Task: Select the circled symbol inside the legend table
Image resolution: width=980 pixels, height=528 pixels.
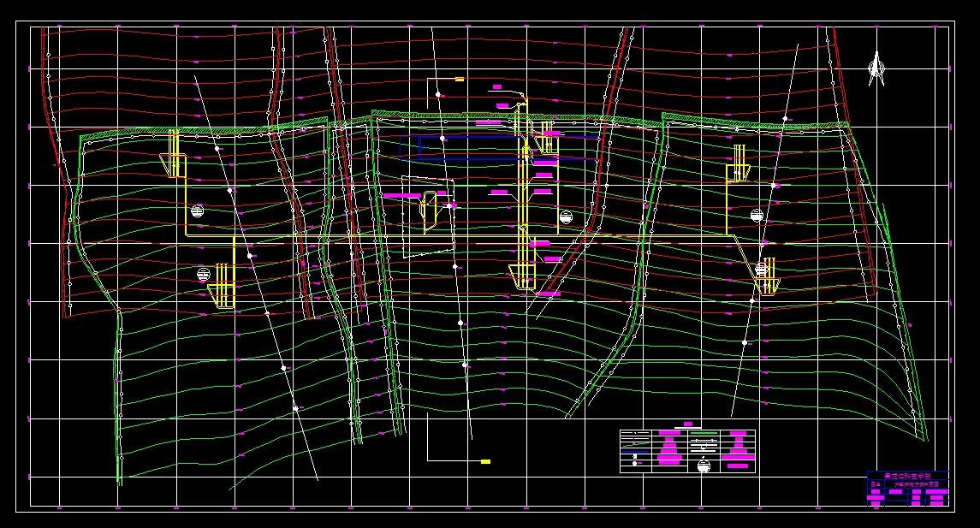Action: [704, 466]
